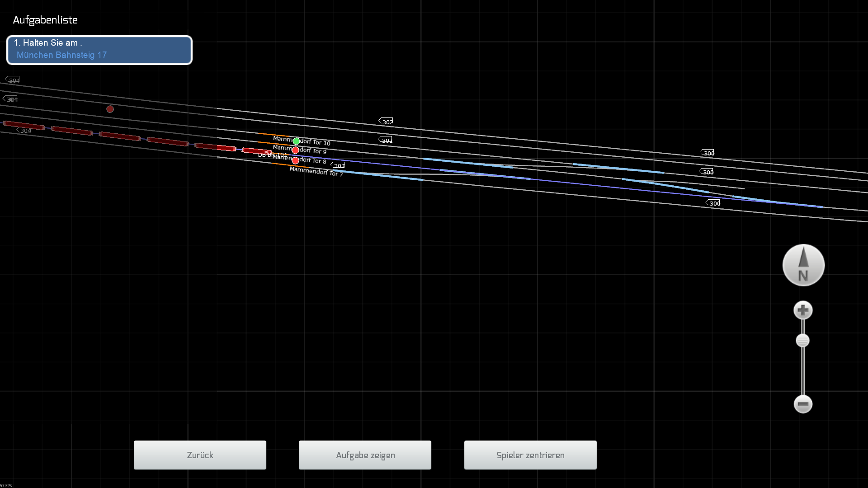This screenshot has height=488, width=868.
Task: Click the München Bahnsteig 17 link text
Action: tap(61, 55)
